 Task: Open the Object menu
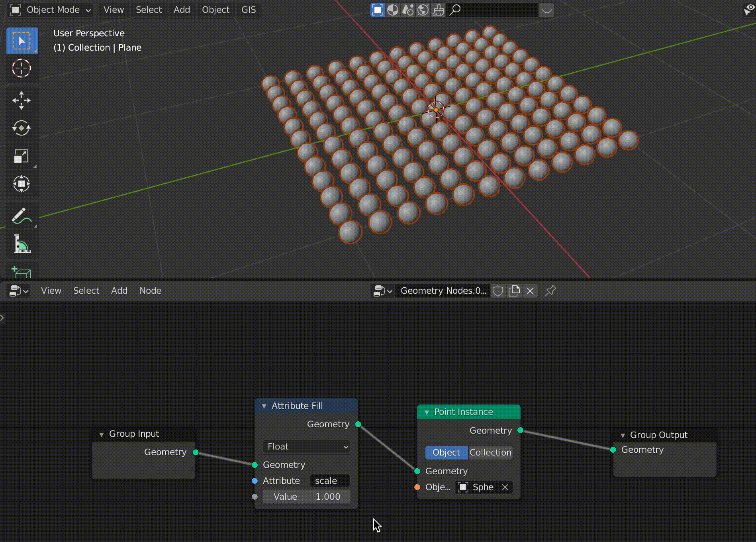click(x=215, y=10)
